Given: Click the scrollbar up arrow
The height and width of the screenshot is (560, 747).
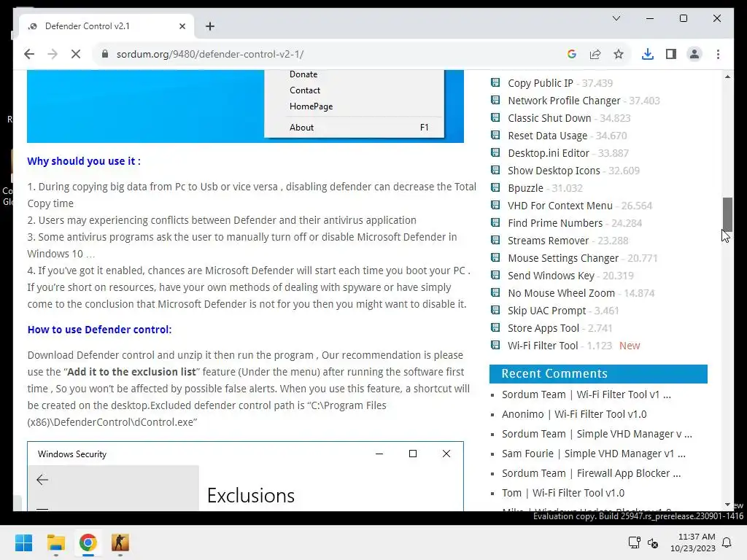Looking at the screenshot, I should pyautogui.click(x=727, y=77).
